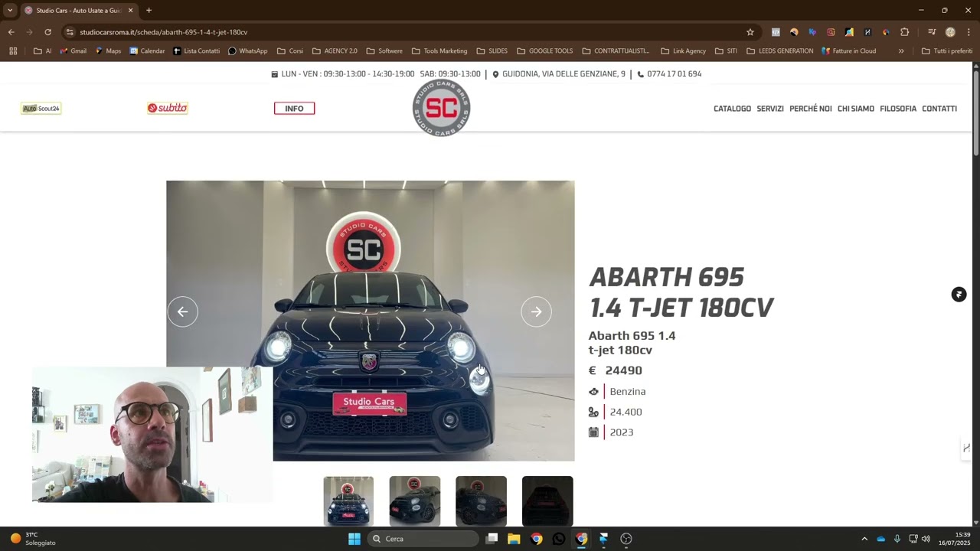Open the media control icon in the toolbar
Image resolution: width=980 pixels, height=551 pixels.
click(x=932, y=32)
